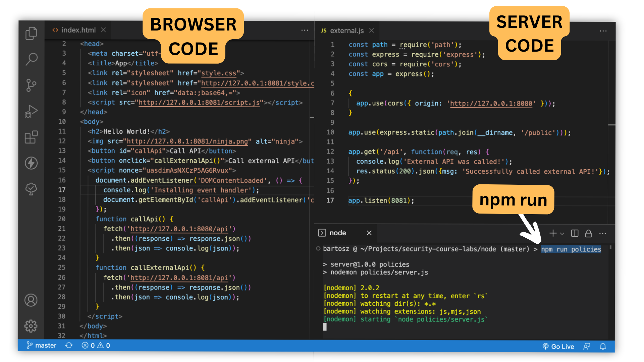Open Source Control view in activity bar
The width and height of the screenshot is (644, 362).
[31, 85]
